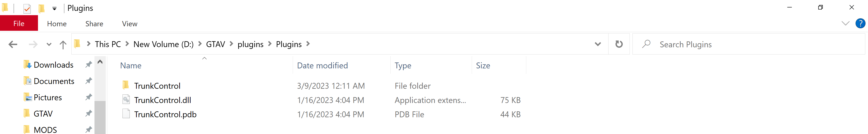Select the TrunkControl.dll file icon
The height and width of the screenshot is (134, 868).
126,100
